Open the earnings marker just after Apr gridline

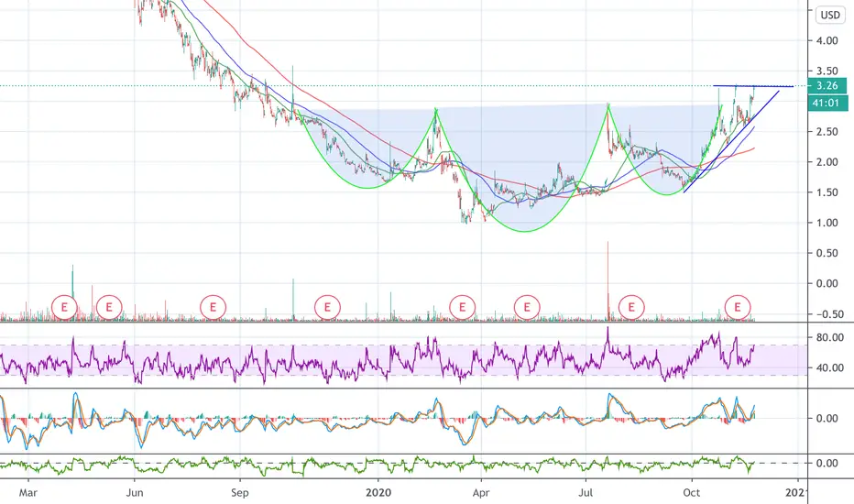pos(527,307)
